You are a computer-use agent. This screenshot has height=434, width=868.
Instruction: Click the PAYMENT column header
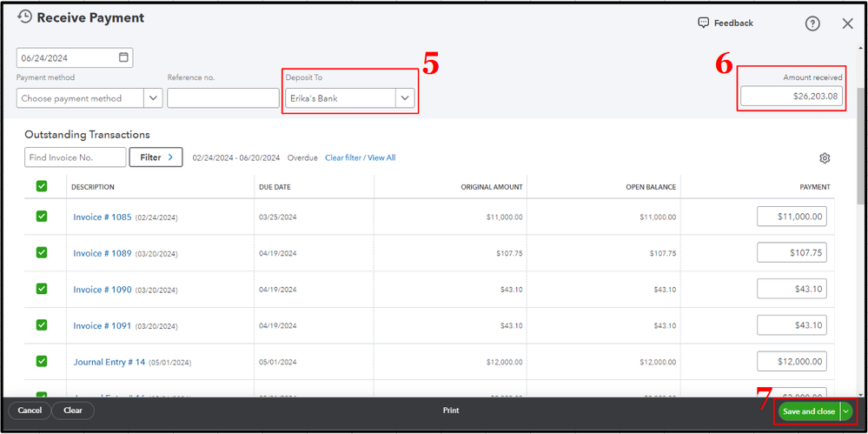[x=815, y=187]
